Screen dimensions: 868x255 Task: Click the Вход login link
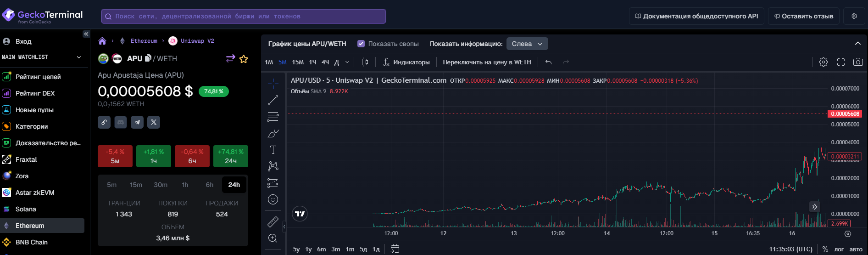click(x=23, y=41)
